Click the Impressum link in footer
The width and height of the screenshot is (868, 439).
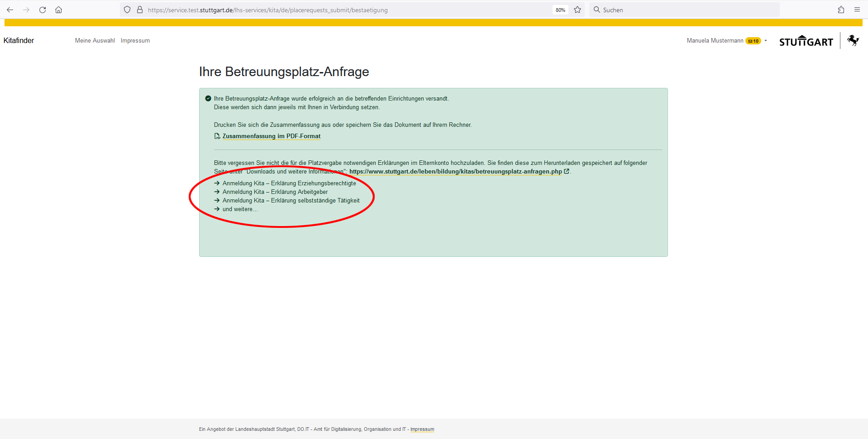pos(422,429)
